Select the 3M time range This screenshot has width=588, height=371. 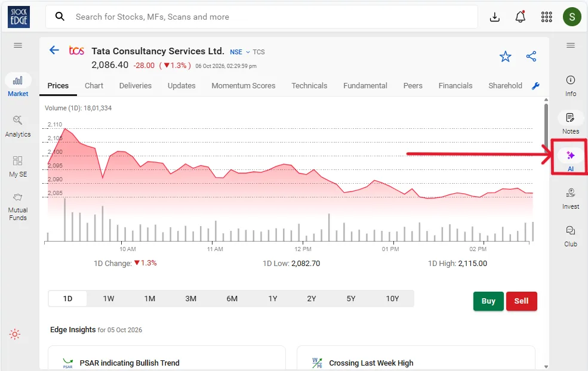click(191, 299)
